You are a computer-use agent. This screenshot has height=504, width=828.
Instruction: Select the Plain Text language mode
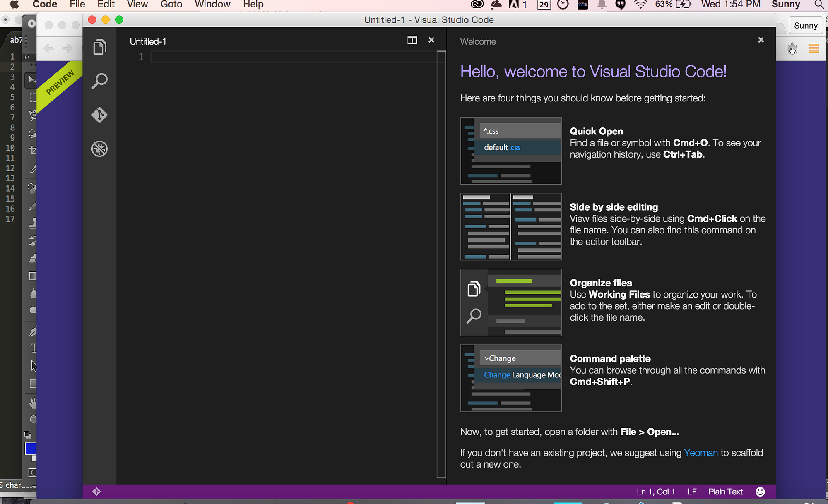point(725,492)
